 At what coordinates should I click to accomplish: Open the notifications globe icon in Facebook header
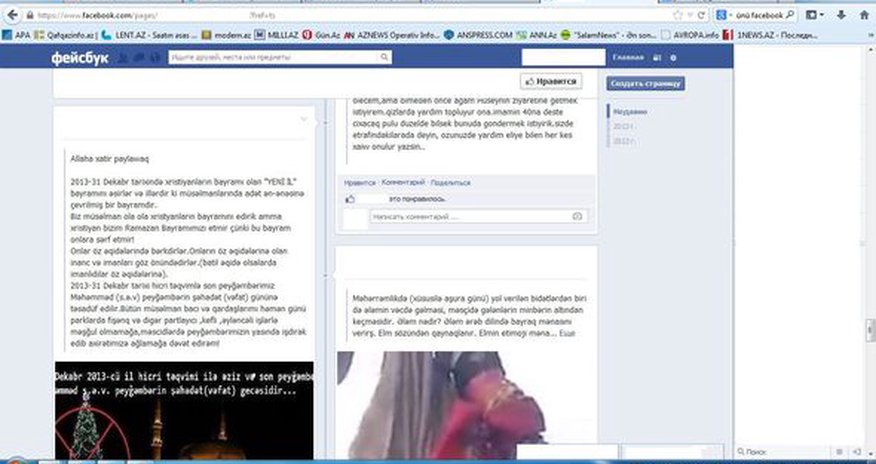tap(155, 58)
